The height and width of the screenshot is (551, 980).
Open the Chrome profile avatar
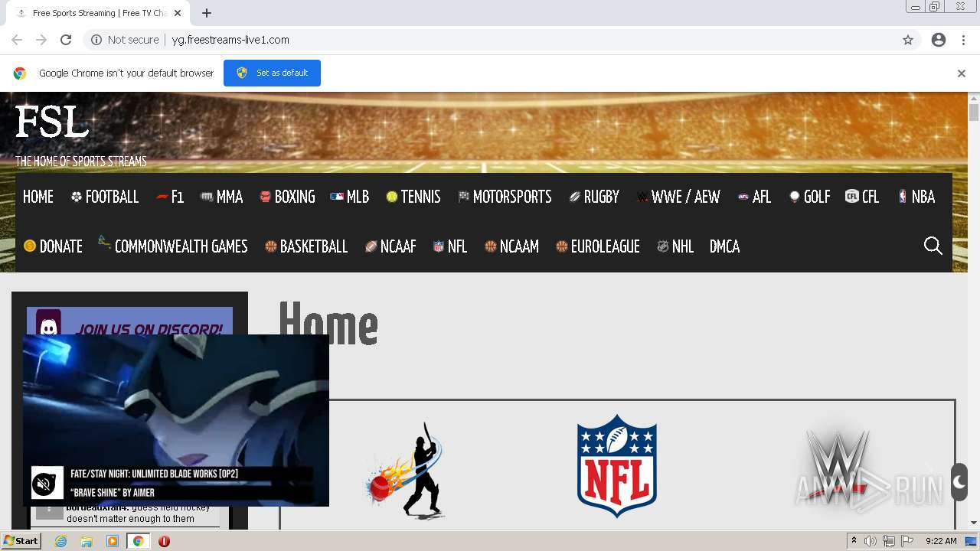pos(939,40)
